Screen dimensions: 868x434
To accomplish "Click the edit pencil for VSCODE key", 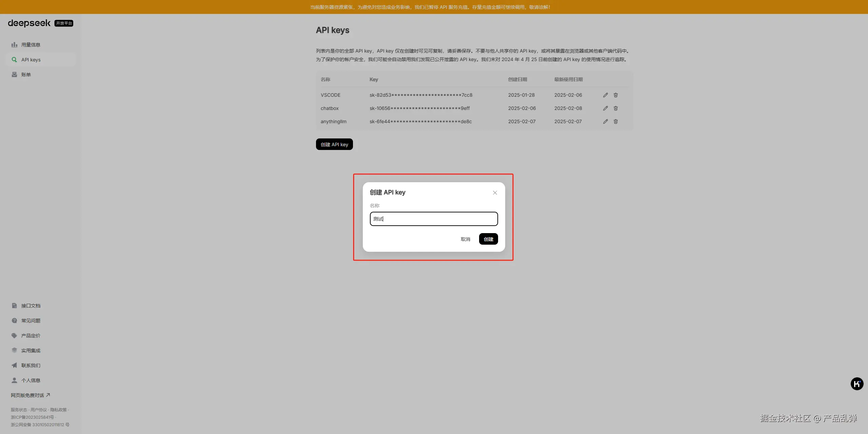I will 605,95.
